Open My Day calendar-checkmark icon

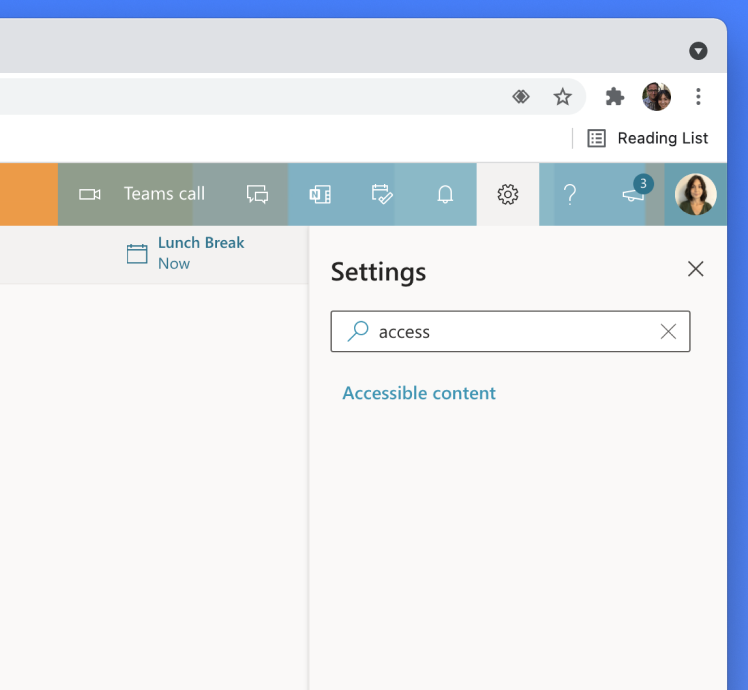coord(382,194)
